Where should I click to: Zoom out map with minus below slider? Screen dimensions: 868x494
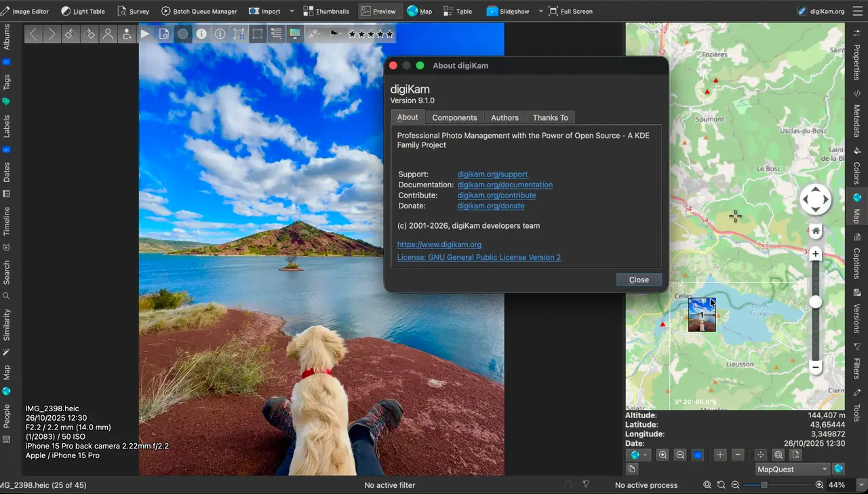[816, 366]
